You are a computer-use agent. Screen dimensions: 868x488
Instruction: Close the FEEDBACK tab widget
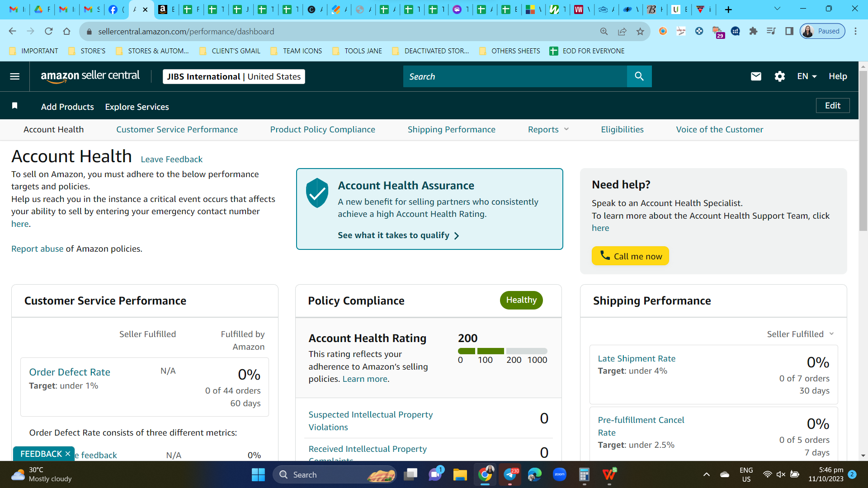(x=68, y=454)
